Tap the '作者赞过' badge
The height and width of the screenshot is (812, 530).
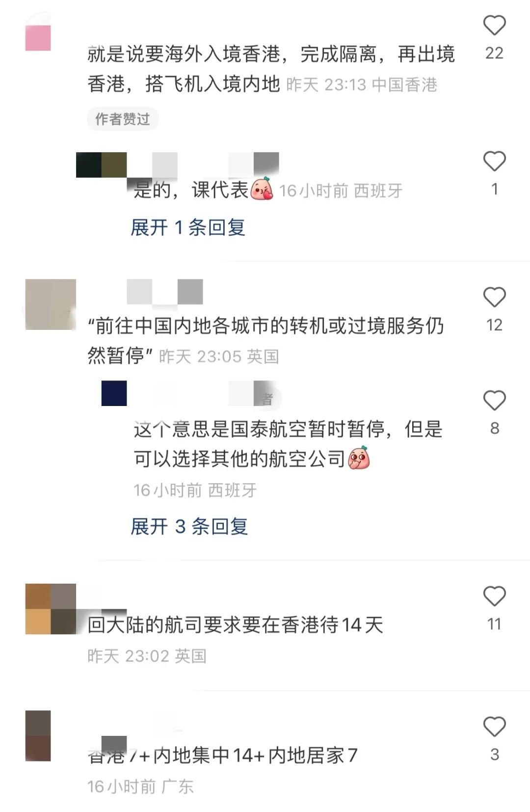(123, 119)
